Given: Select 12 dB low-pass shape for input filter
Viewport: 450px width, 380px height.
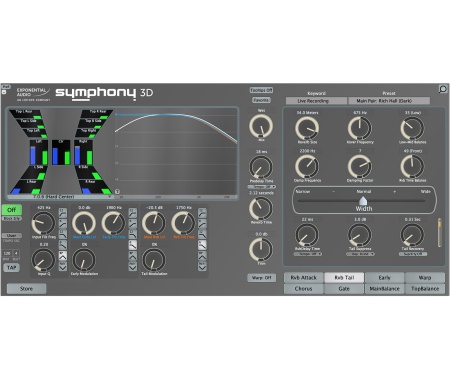Looking at the screenshot, I should point(63,234).
